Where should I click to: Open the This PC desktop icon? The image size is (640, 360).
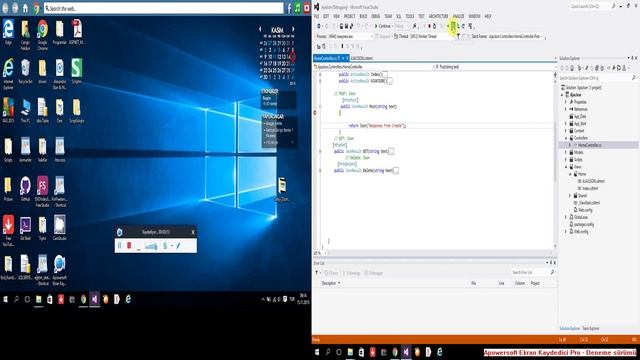click(x=25, y=111)
